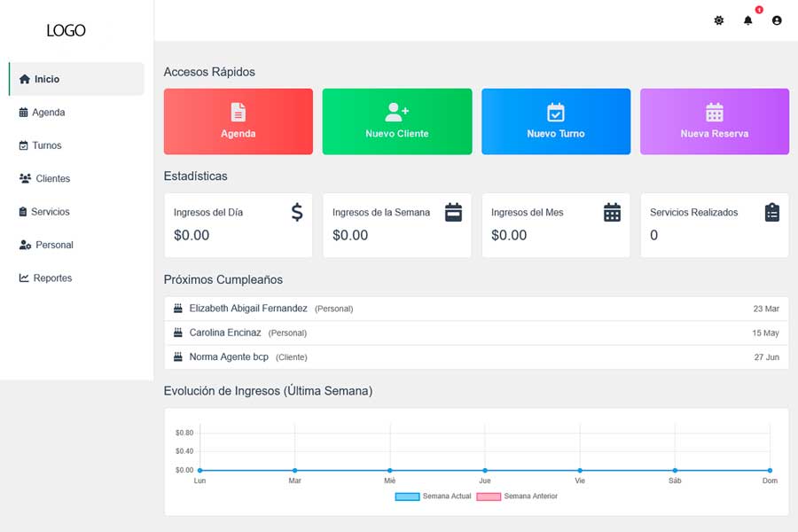Open the notifications bell icon
Screen dimensions: 798x532
click(x=747, y=20)
